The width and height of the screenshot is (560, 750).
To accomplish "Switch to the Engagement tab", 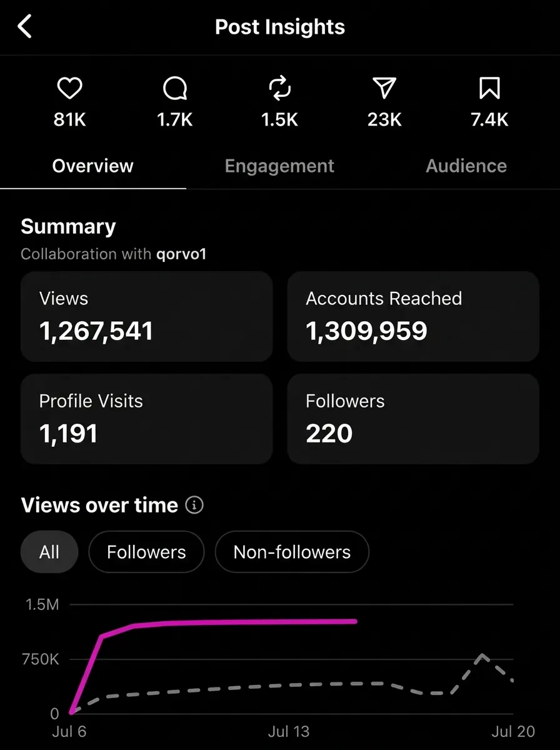I will 279,166.
